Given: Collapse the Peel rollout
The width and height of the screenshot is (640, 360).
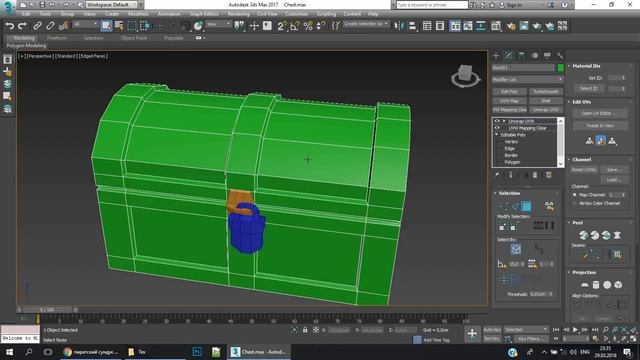Looking at the screenshot, I should pyautogui.click(x=578, y=223).
